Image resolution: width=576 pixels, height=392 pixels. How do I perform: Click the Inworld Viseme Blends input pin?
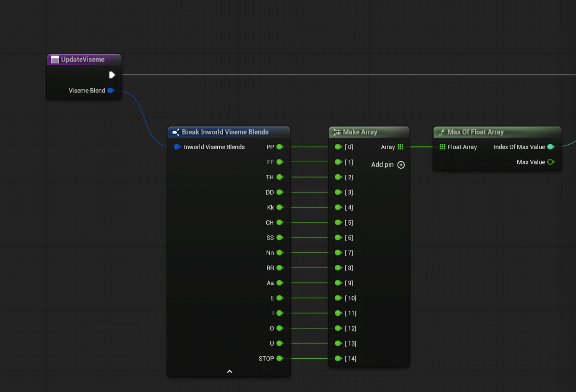point(177,147)
